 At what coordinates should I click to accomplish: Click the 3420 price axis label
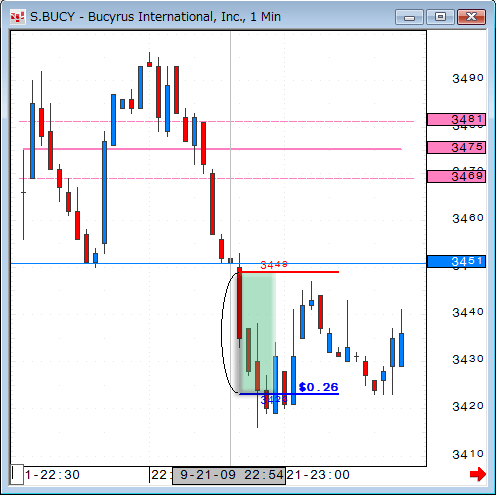pos(468,406)
